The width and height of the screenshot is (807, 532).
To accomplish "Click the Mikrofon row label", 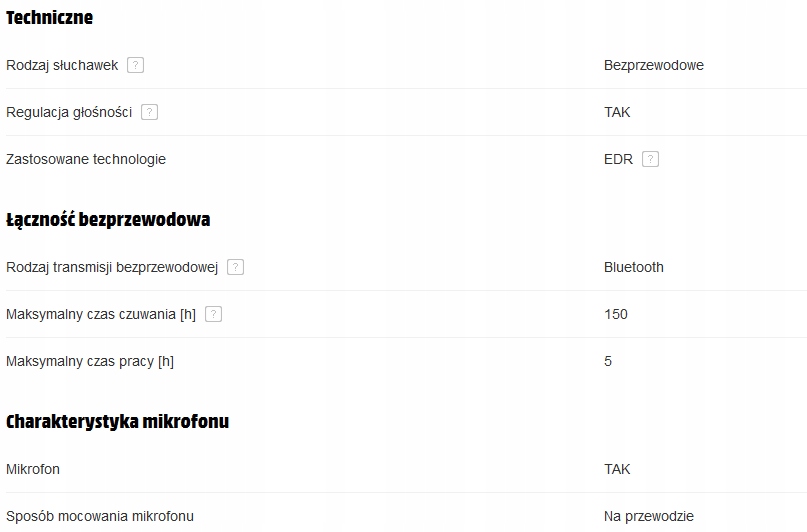I will (x=33, y=469).
